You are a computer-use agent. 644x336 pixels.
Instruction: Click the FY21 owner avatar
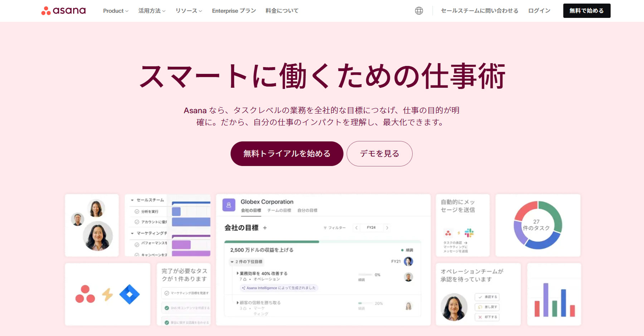click(x=408, y=262)
